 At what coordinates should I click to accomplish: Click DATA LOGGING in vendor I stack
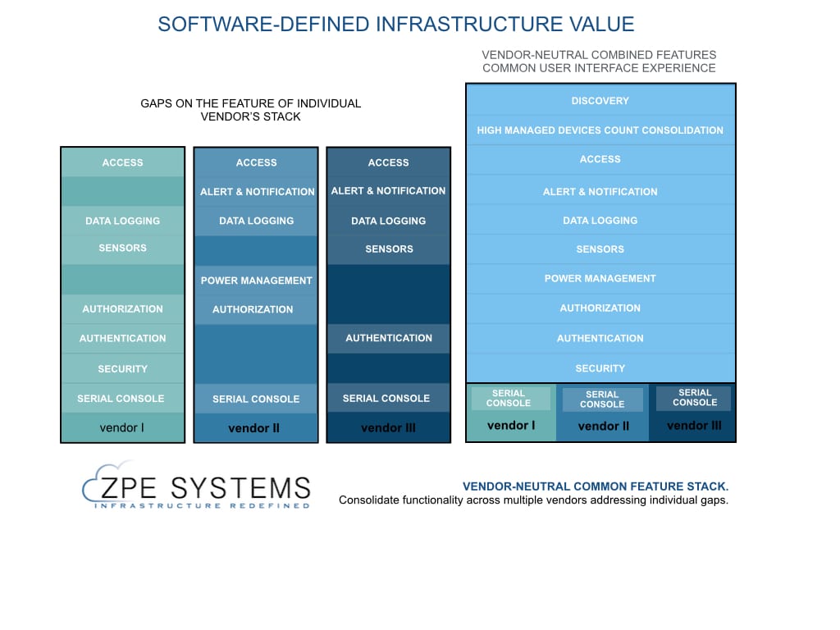point(122,221)
